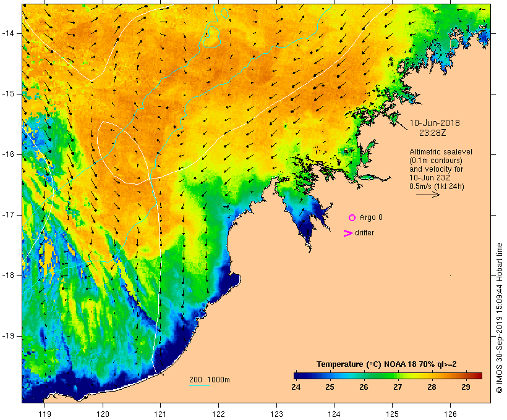
Task: Click the magenta drifter arrowhead legend symbol
Action: pyautogui.click(x=347, y=233)
